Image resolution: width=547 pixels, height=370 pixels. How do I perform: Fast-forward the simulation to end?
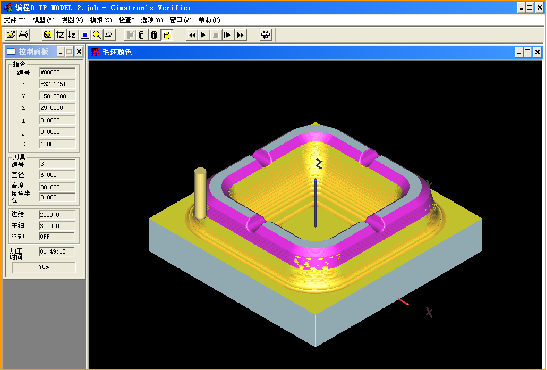coord(240,35)
